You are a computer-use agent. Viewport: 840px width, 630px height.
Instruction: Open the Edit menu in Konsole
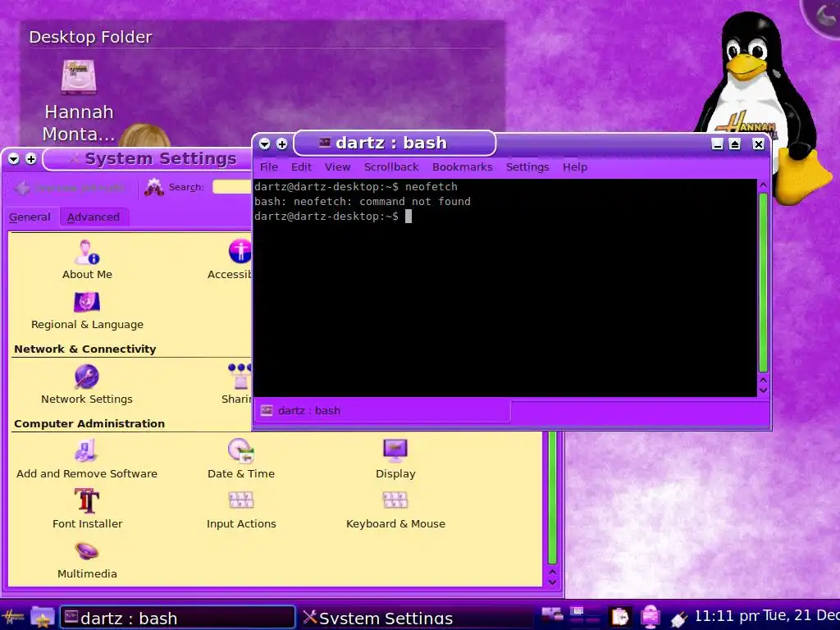(x=301, y=167)
